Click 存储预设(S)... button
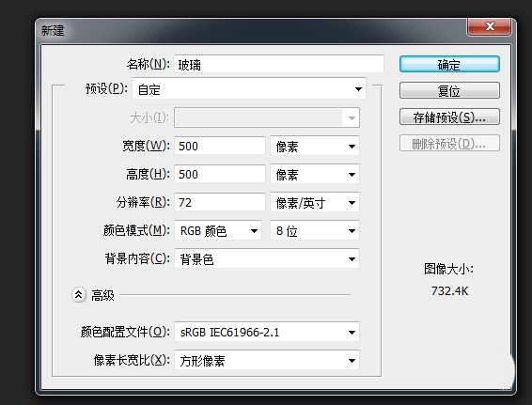This screenshot has width=532, height=405. click(x=449, y=117)
